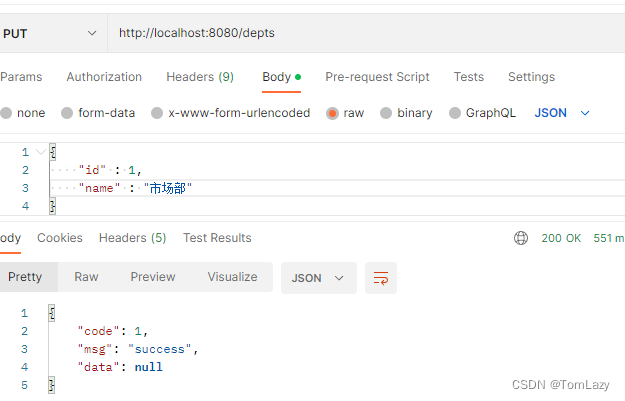Click the 200 OK status text

click(x=559, y=238)
